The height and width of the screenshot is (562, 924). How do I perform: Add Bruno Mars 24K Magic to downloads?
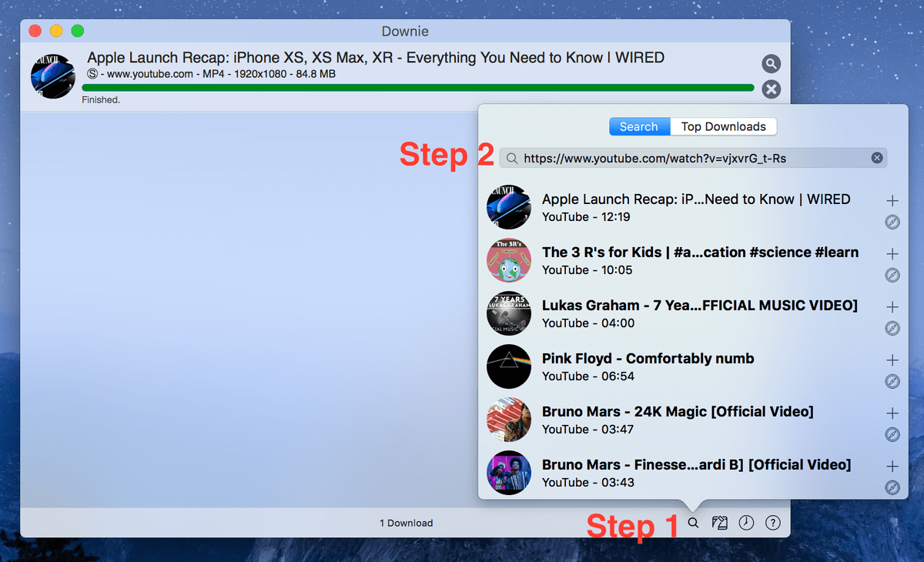pos(892,413)
